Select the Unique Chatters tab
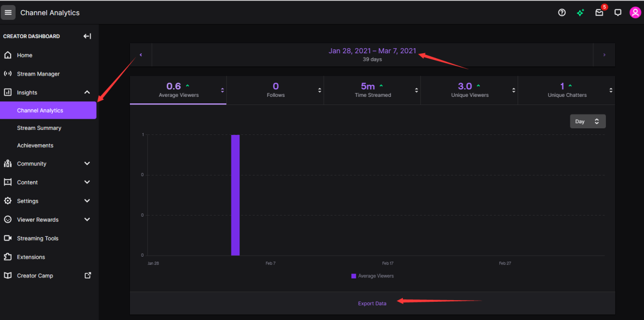Image resolution: width=644 pixels, height=320 pixels. coord(566,90)
